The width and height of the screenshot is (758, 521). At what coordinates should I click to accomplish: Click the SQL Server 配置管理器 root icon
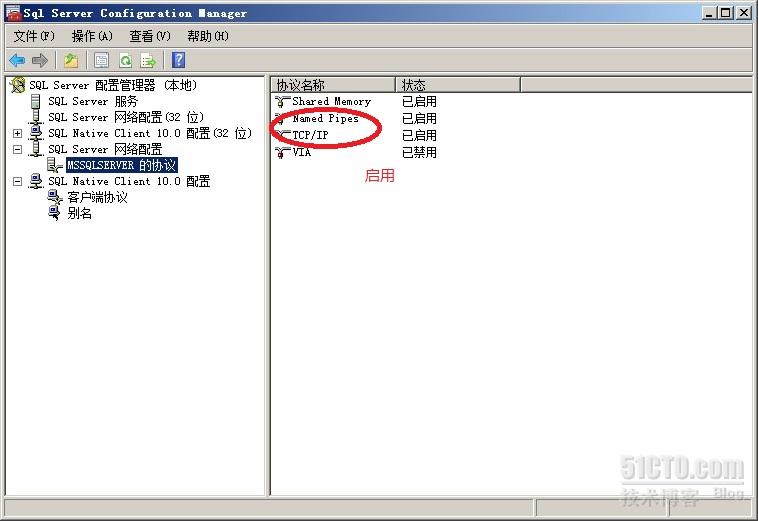coord(17,85)
